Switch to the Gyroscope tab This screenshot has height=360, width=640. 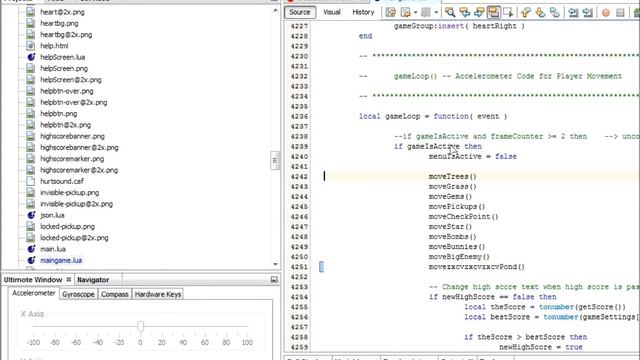(78, 294)
